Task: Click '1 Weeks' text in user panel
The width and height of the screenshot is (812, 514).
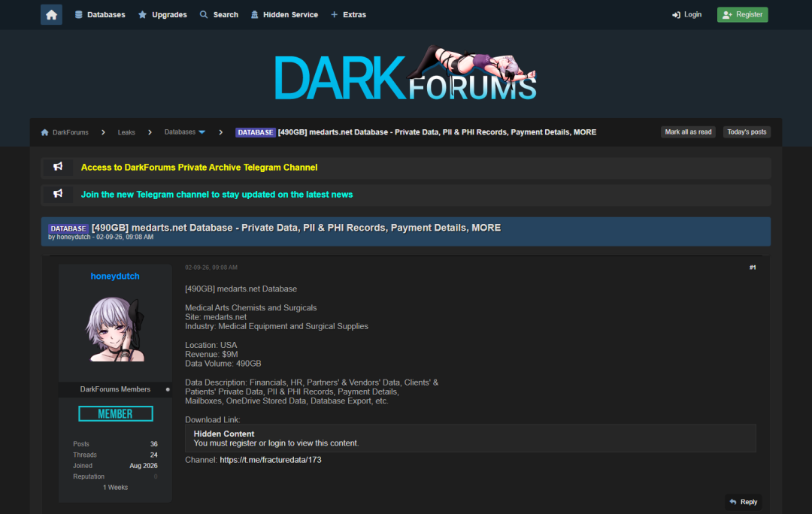Action: [x=115, y=488]
